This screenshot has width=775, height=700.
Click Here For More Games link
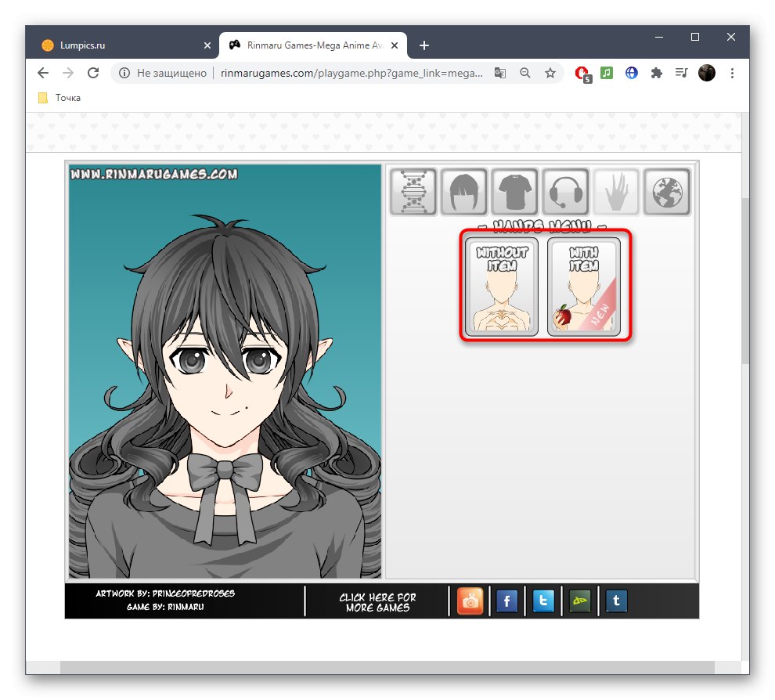coord(377,602)
